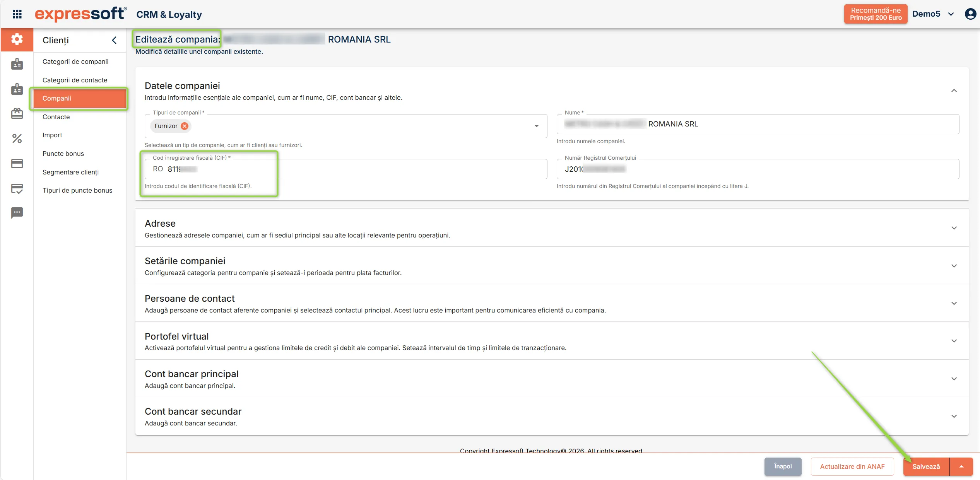Click the Înapoi button
This screenshot has height=480, width=980.
pos(783,466)
